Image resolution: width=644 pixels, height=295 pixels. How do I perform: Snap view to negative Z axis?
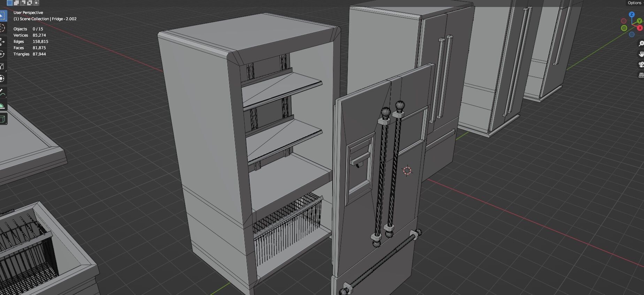632,34
